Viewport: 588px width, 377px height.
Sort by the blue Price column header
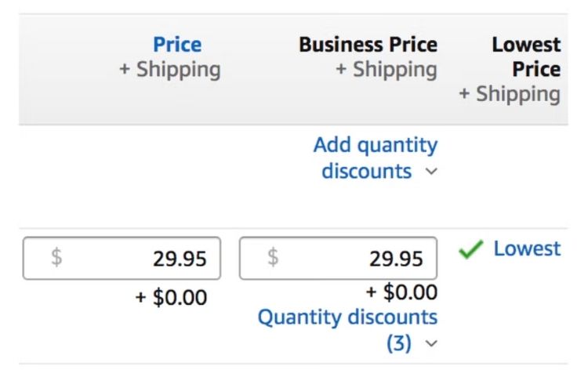click(177, 45)
